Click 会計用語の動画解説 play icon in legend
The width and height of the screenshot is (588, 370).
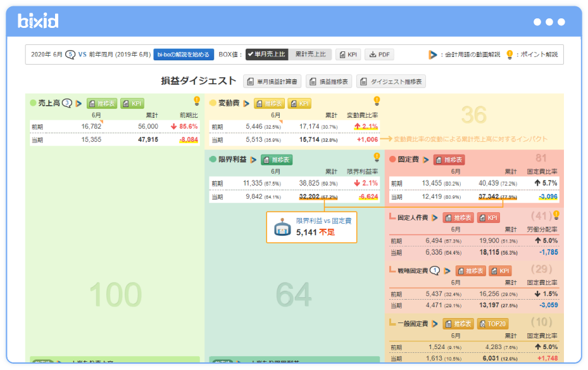point(433,54)
